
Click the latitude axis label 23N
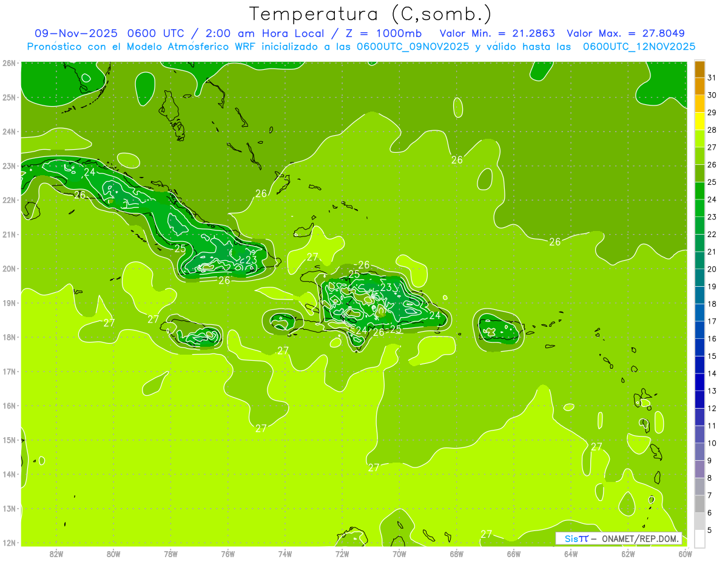click(x=9, y=166)
